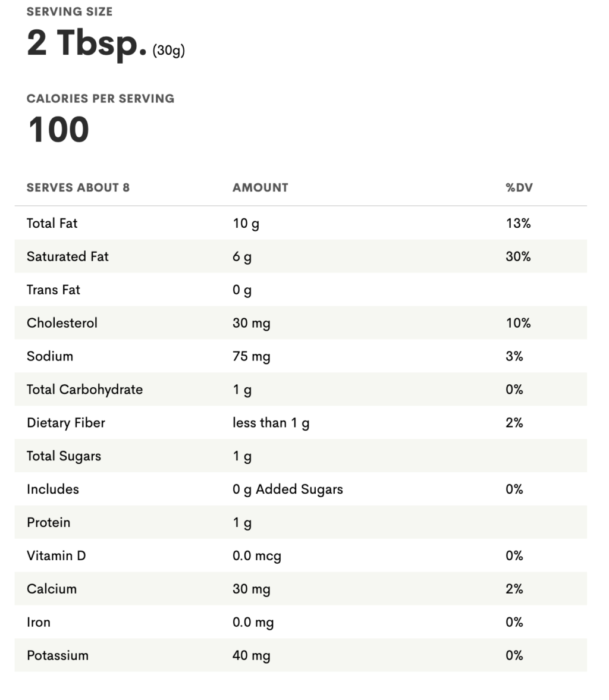The height and width of the screenshot is (700, 609).
Task: Click the Calcium row label
Action: point(52,589)
